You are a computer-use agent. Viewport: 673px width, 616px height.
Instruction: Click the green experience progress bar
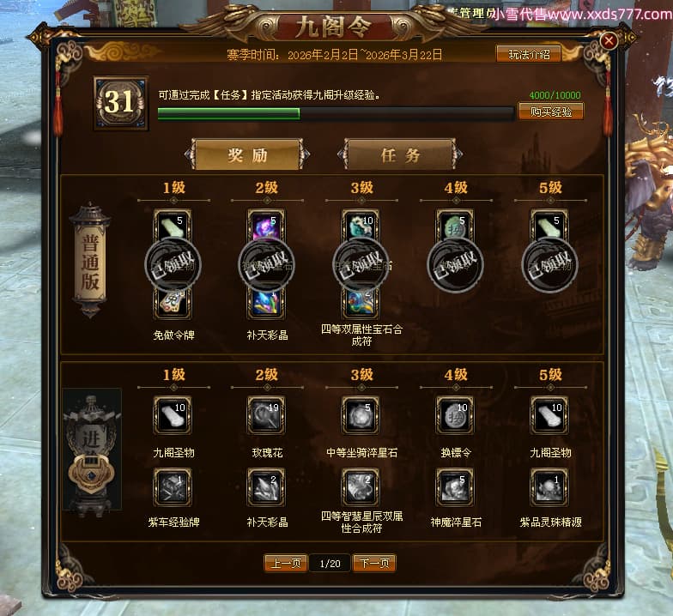click(336, 113)
